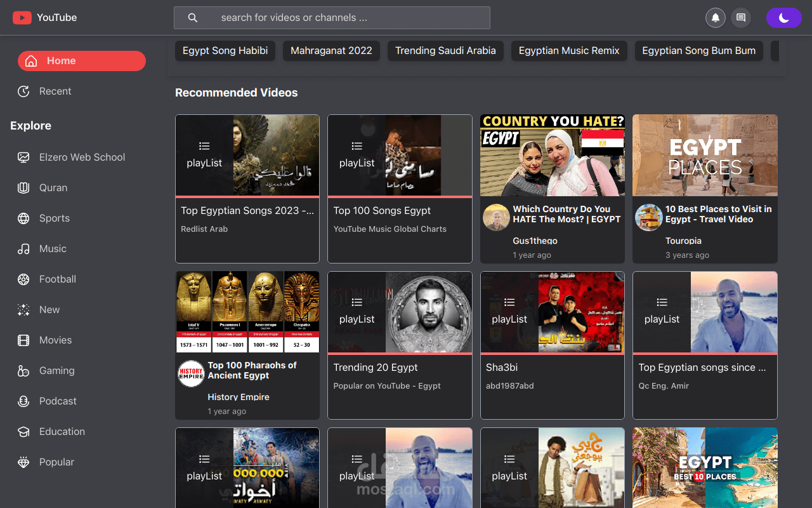Click Touropia channel avatar
This screenshot has height=508, width=812.
[x=648, y=217]
